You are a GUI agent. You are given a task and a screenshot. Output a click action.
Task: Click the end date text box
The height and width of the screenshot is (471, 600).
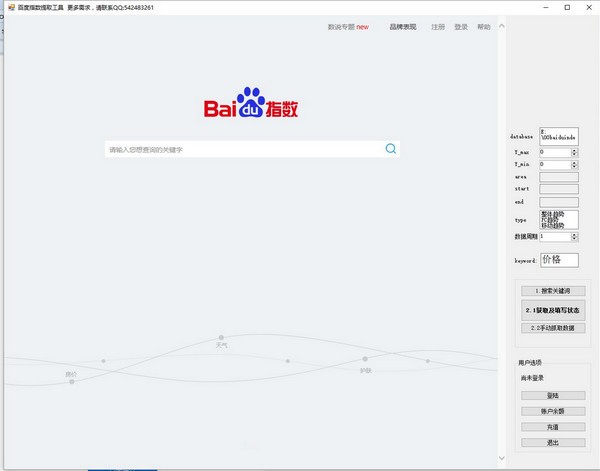coord(559,202)
